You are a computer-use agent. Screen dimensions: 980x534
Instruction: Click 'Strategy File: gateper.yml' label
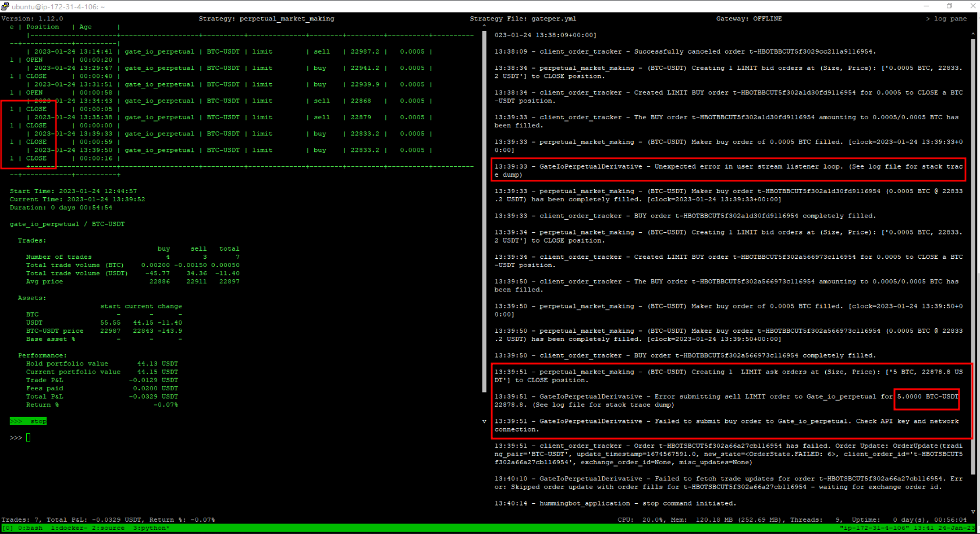click(x=523, y=19)
